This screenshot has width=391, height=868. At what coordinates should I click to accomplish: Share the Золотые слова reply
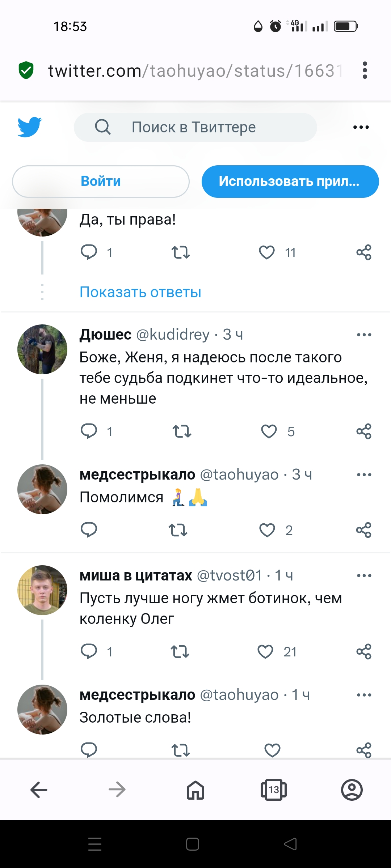pos(364,750)
